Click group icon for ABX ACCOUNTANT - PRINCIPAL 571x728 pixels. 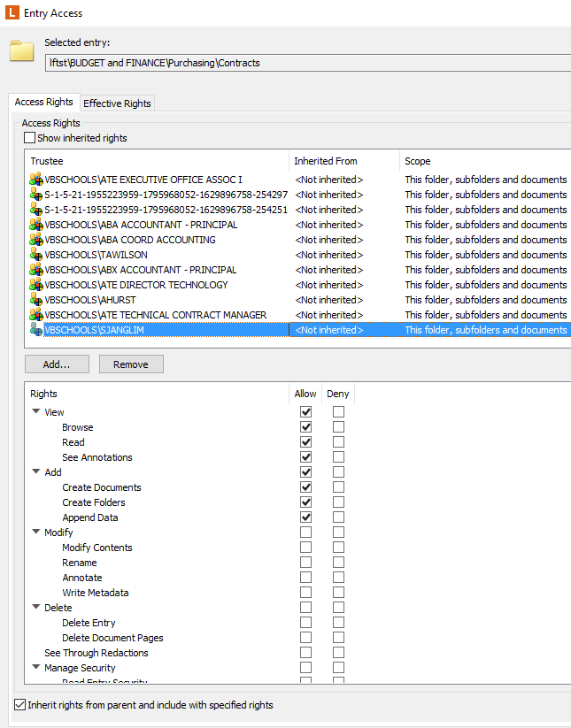36,270
